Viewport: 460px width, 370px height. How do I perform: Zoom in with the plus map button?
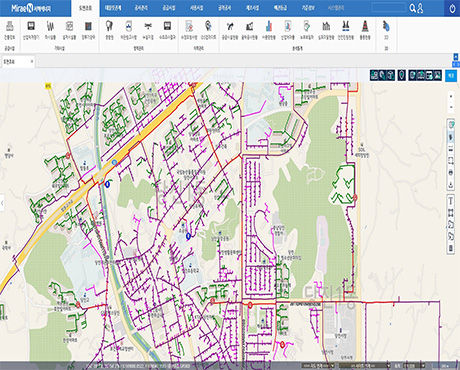(x=451, y=97)
